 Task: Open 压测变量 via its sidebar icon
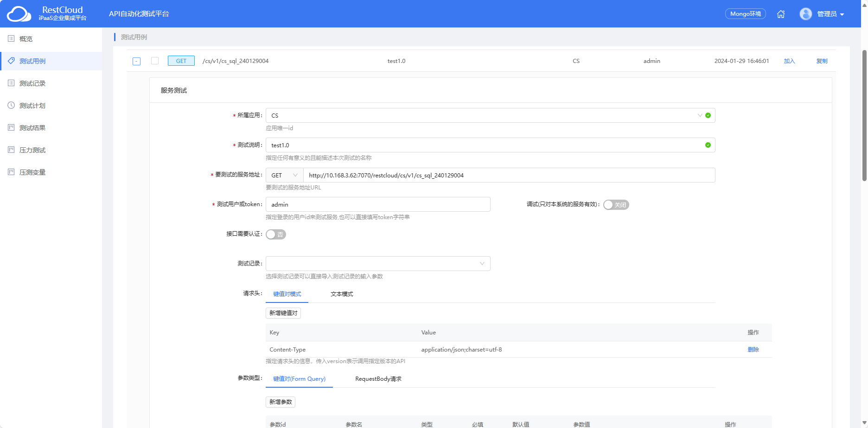(11, 172)
